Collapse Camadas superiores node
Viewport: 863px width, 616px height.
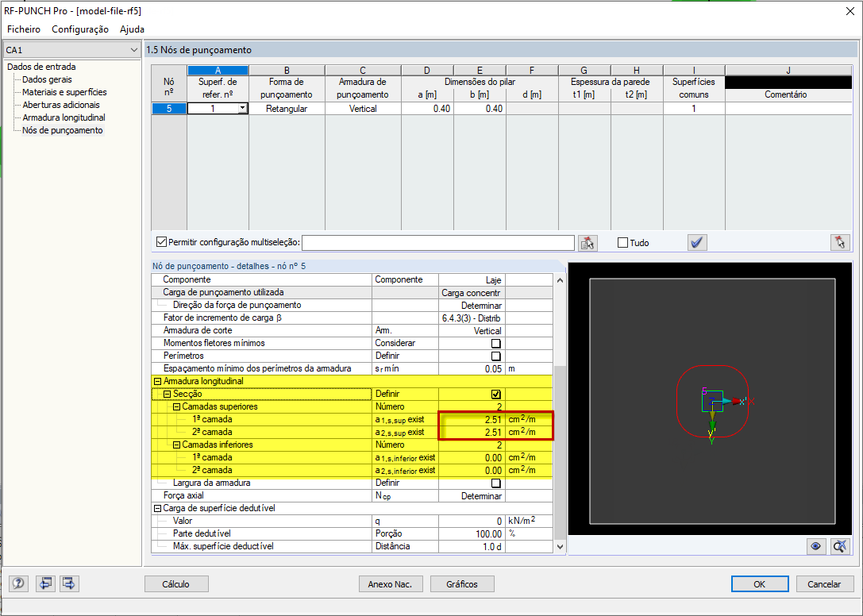click(x=177, y=406)
